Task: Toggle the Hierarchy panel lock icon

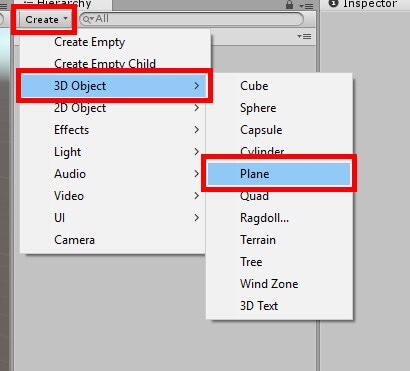Action: [x=289, y=4]
